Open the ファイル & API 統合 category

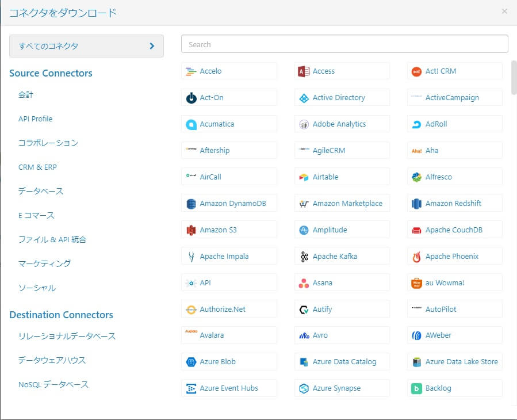click(x=52, y=239)
